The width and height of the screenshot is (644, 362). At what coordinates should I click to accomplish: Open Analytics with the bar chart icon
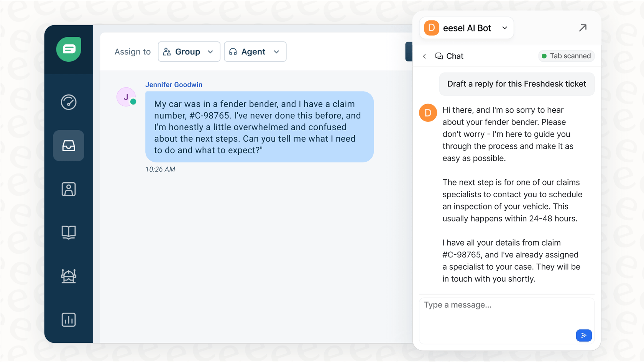(x=69, y=319)
